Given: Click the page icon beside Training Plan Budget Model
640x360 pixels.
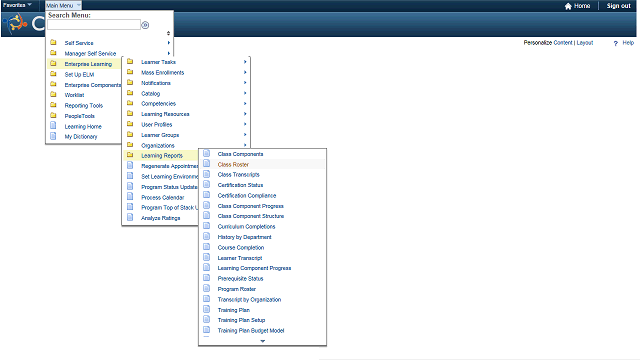Looking at the screenshot, I should (207, 330).
